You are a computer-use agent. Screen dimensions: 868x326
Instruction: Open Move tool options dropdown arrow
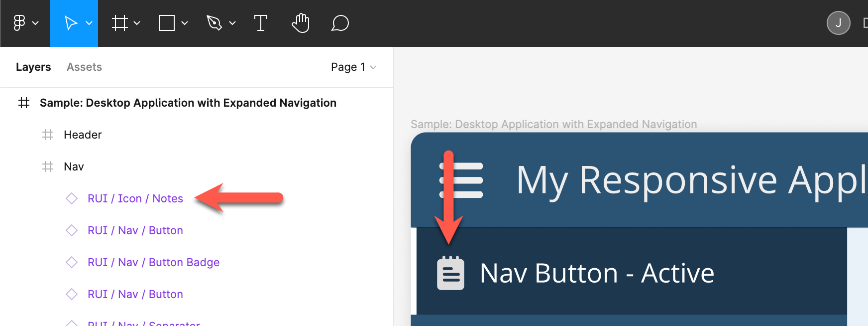click(x=89, y=23)
